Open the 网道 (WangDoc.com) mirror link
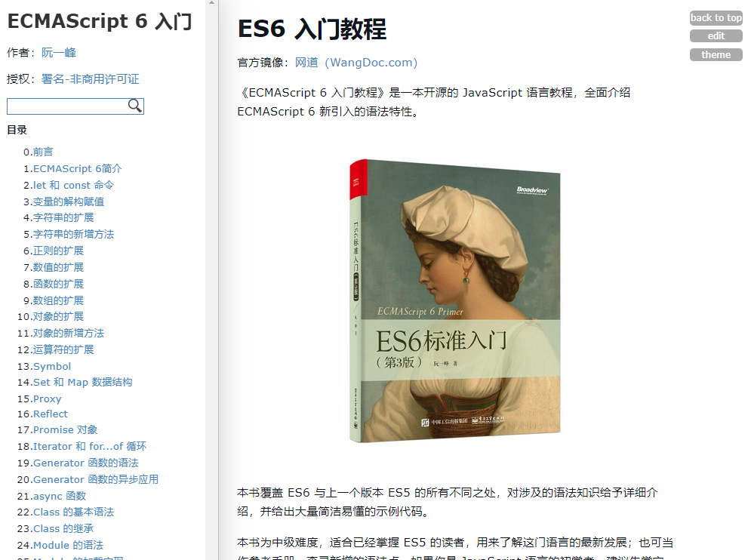The height and width of the screenshot is (560, 748). [x=356, y=63]
